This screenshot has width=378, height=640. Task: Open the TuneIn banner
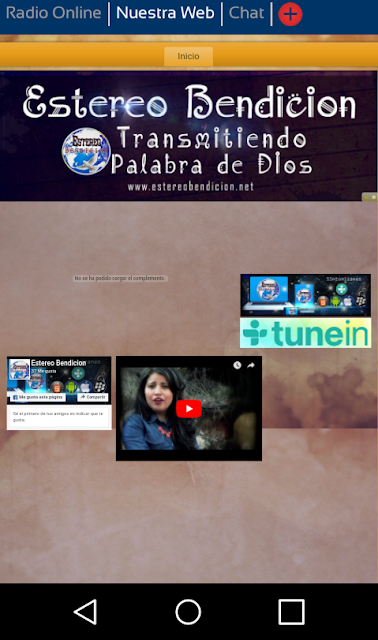click(x=305, y=333)
